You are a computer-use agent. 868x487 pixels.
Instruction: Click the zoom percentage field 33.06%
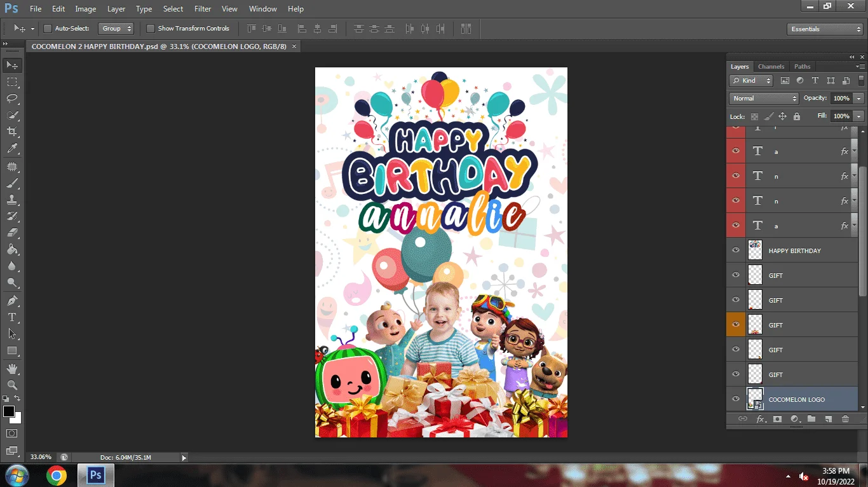click(41, 457)
